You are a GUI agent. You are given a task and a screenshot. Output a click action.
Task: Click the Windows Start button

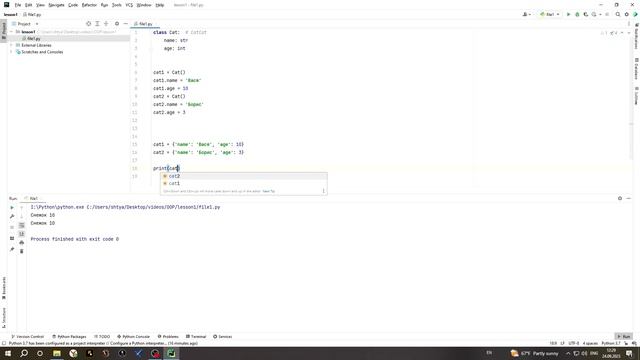(x=8, y=353)
